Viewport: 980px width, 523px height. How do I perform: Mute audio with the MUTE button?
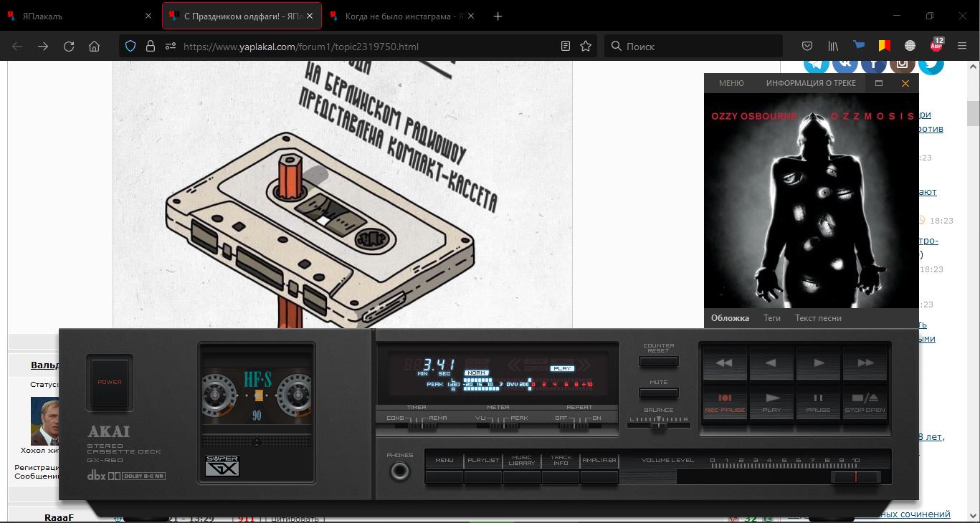click(x=659, y=392)
